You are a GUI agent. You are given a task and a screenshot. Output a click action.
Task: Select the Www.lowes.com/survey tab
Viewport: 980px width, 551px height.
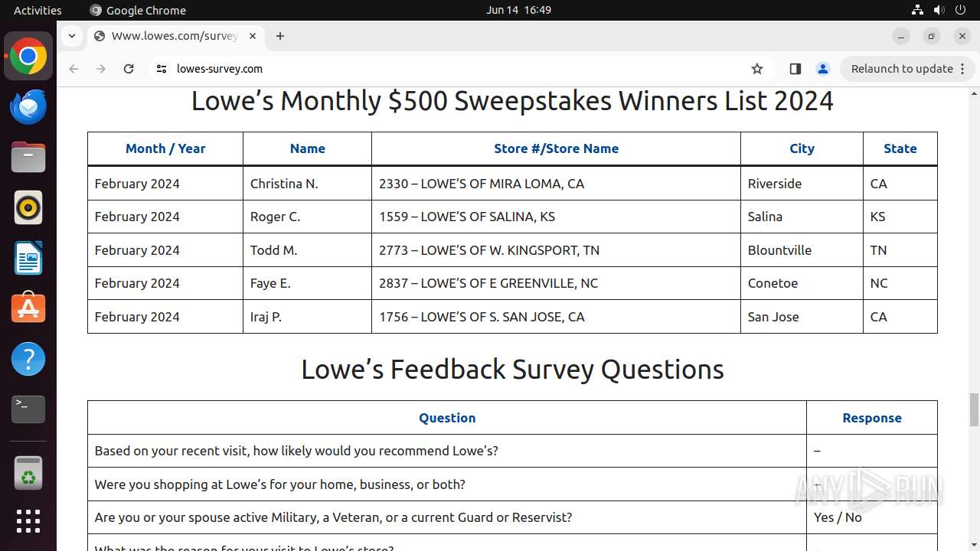point(175,36)
